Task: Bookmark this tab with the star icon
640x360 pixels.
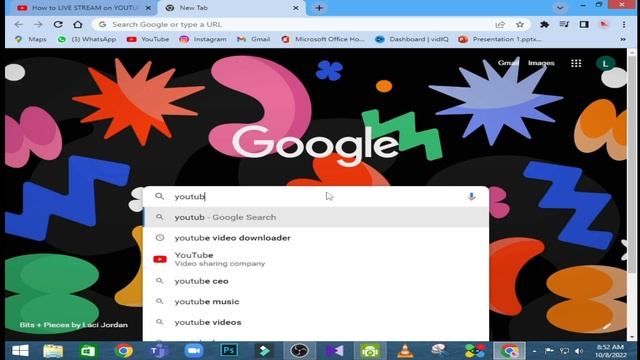Action: [520, 24]
